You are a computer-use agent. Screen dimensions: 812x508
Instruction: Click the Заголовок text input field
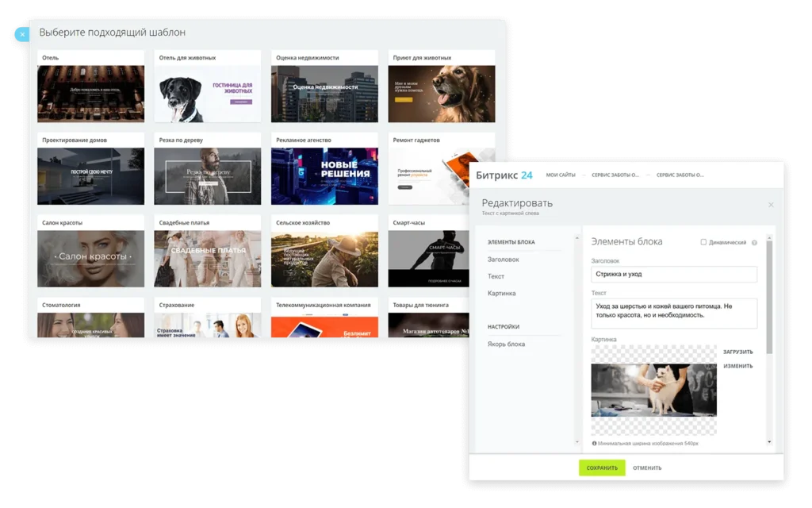pyautogui.click(x=674, y=274)
